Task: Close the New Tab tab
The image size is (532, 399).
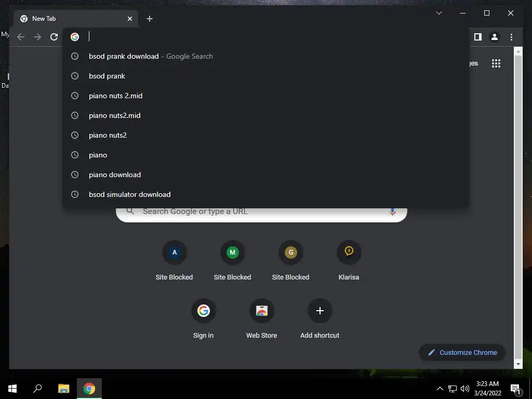Action: pos(129,19)
